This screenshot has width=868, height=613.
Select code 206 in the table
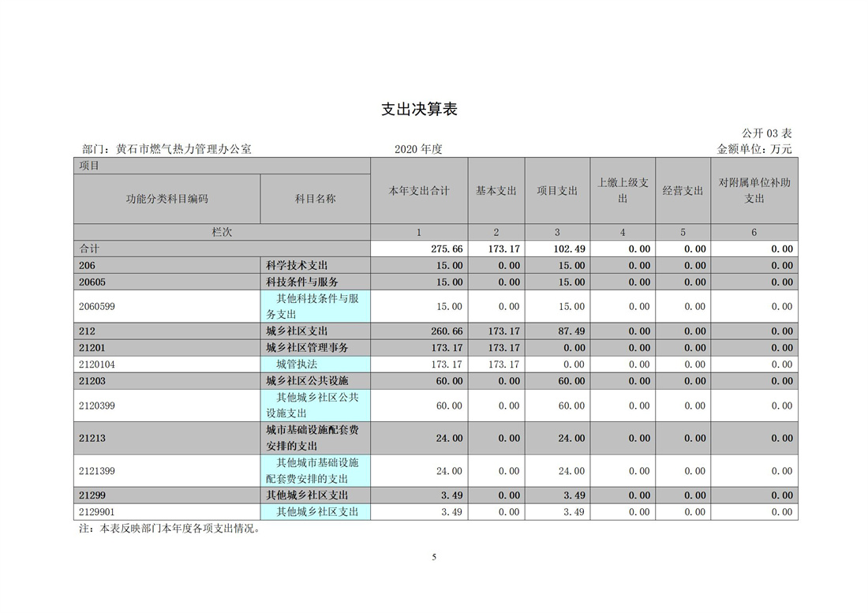click(87, 266)
